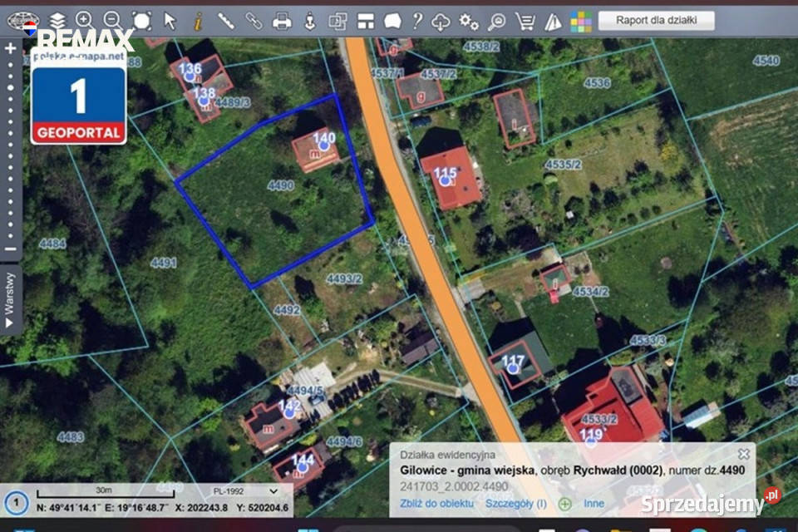Open the Szczegóły (I) link
This screenshot has height=532, width=798.
point(516,504)
